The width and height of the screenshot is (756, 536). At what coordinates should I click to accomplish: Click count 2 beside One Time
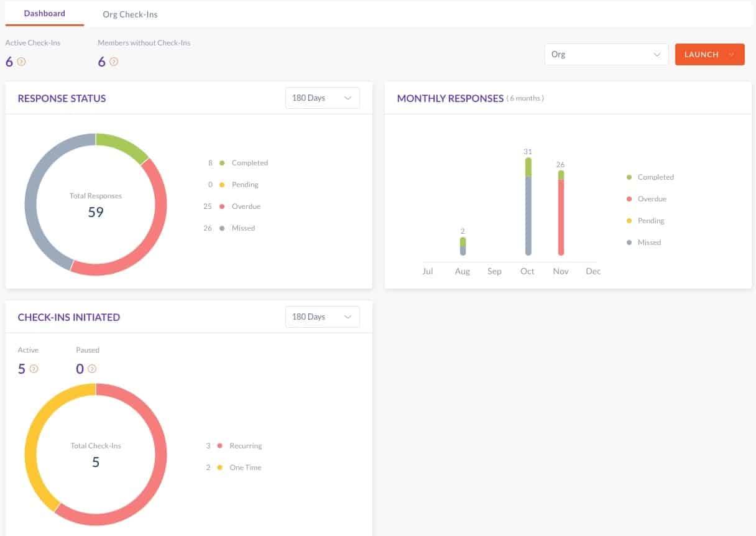click(208, 468)
